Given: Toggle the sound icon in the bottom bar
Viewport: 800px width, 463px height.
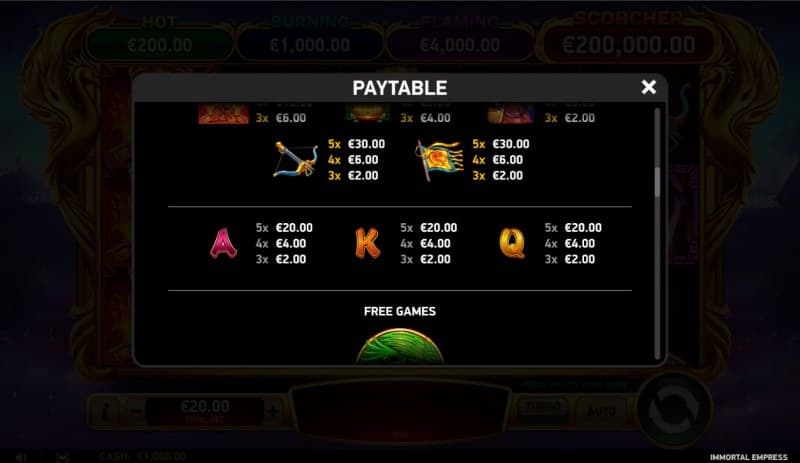Looking at the screenshot, I should click(x=21, y=457).
